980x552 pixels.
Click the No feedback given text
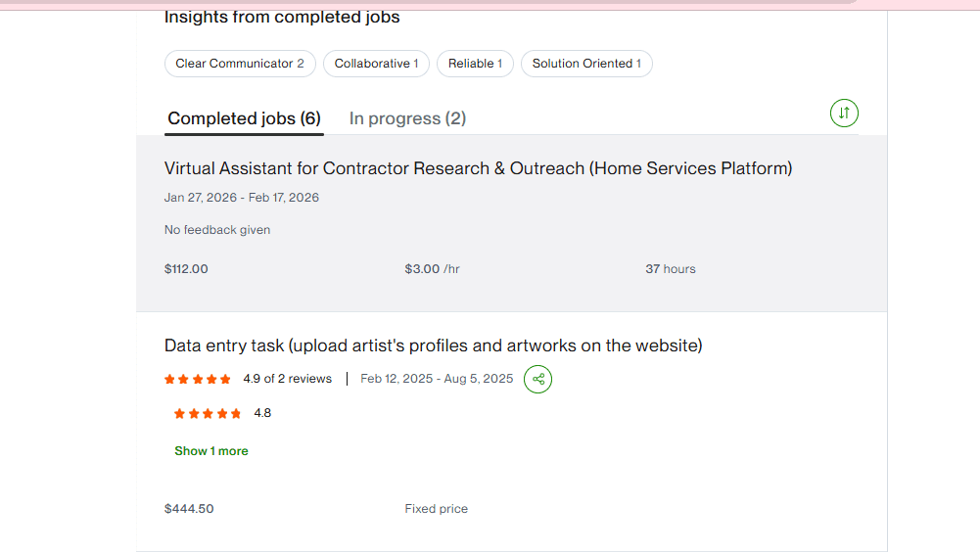pos(217,229)
